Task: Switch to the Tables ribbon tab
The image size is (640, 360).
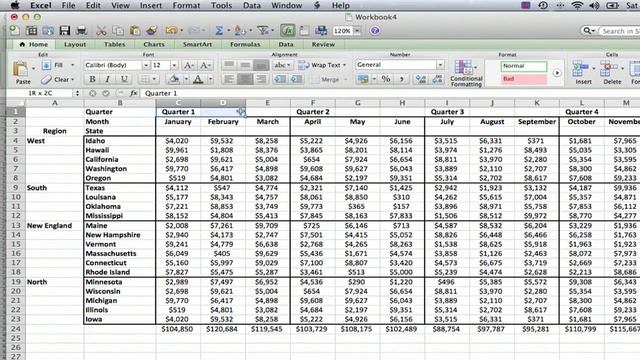Action: point(114,44)
